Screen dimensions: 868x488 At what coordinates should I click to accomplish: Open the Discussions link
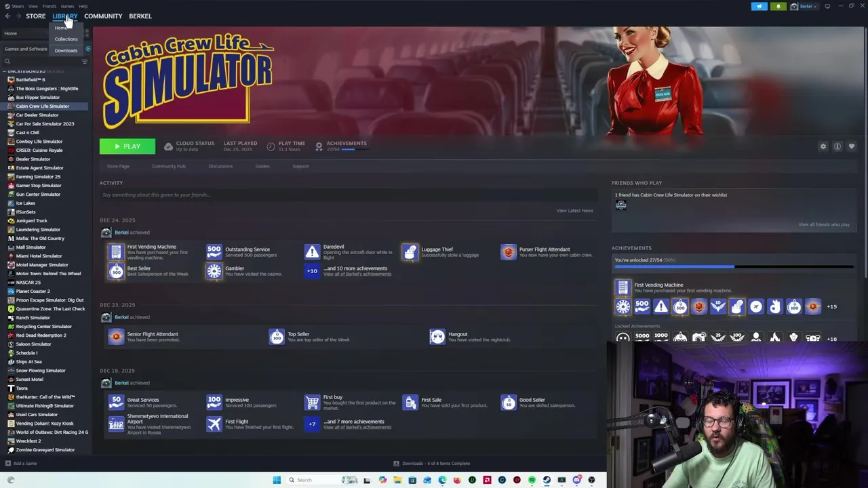pos(220,166)
